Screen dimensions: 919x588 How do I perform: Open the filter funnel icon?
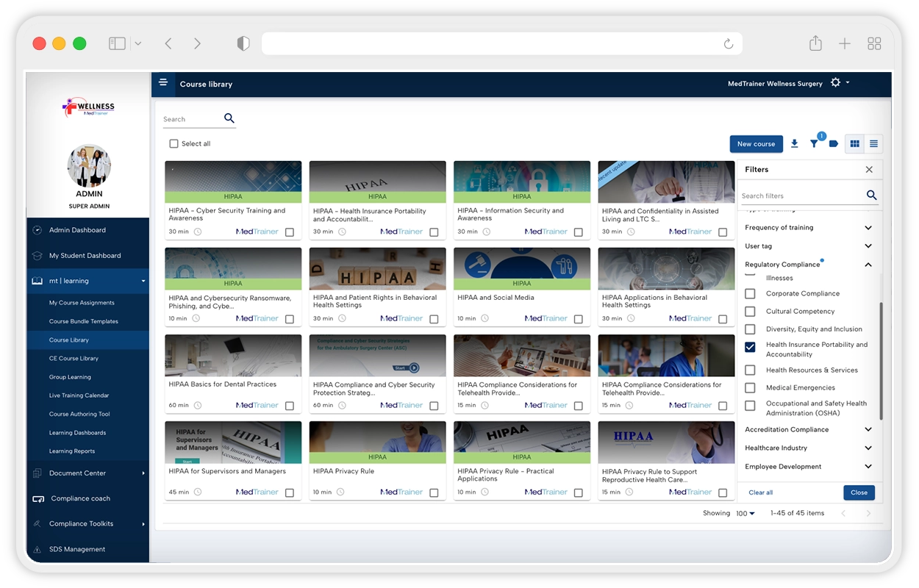point(814,144)
